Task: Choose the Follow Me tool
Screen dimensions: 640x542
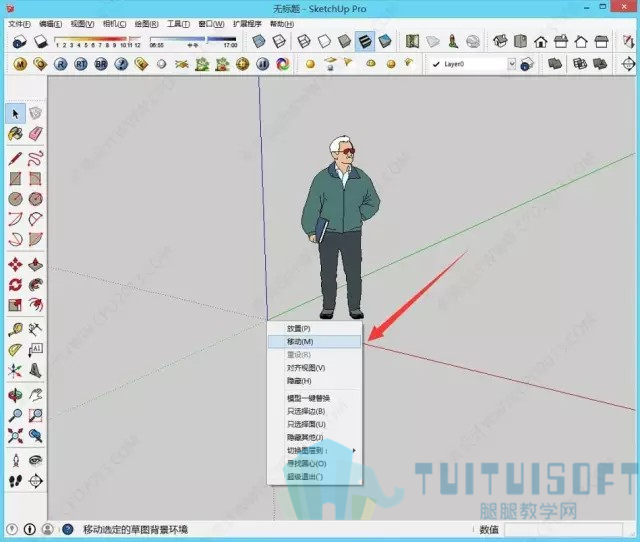Action: point(36,284)
